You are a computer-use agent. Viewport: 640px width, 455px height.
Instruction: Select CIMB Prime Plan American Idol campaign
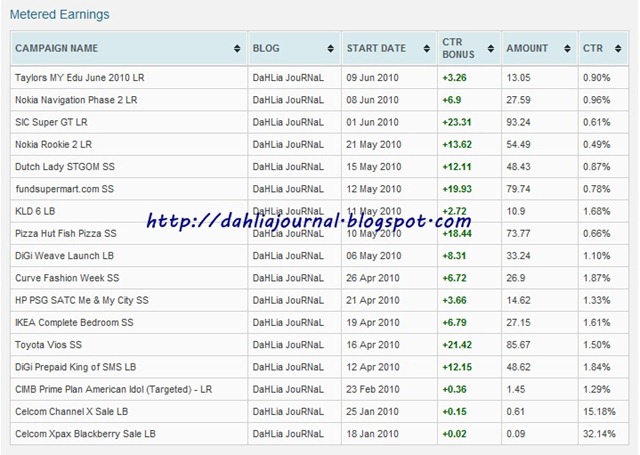point(113,389)
